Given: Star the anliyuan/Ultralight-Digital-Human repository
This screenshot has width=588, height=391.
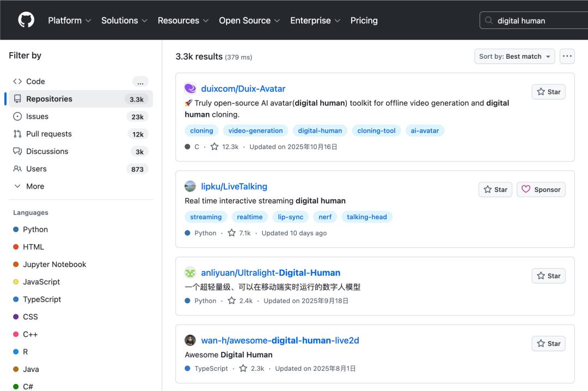Looking at the screenshot, I should click(548, 276).
